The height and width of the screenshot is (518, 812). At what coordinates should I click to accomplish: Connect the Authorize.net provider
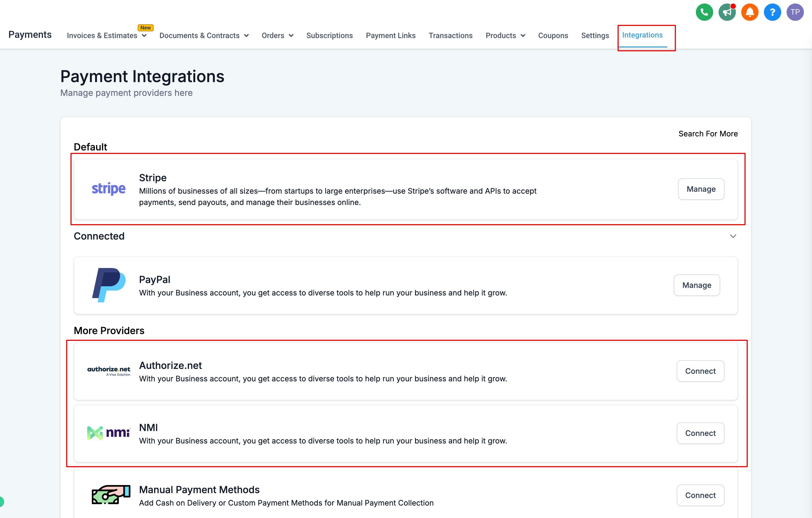700,371
